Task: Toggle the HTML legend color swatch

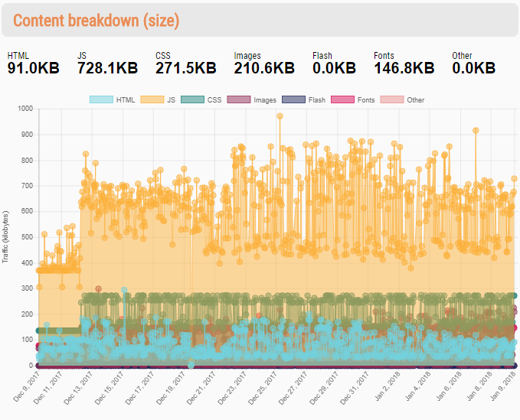Action: click(x=101, y=99)
